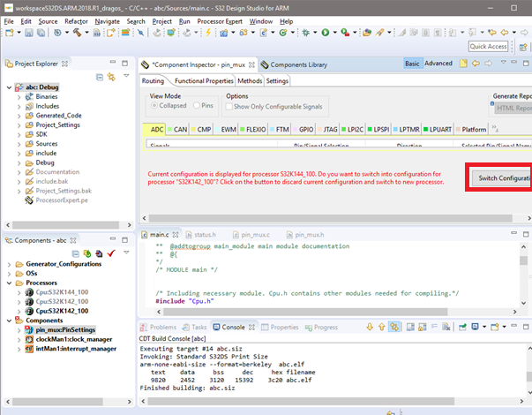Expand the Binaries folder
Viewport: 532px width, 415px height.
19,97
